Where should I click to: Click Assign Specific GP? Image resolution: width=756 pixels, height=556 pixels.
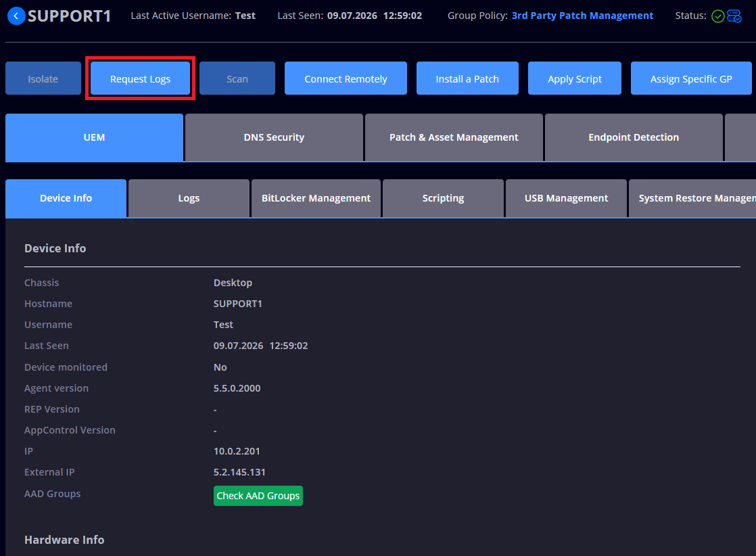(x=691, y=78)
